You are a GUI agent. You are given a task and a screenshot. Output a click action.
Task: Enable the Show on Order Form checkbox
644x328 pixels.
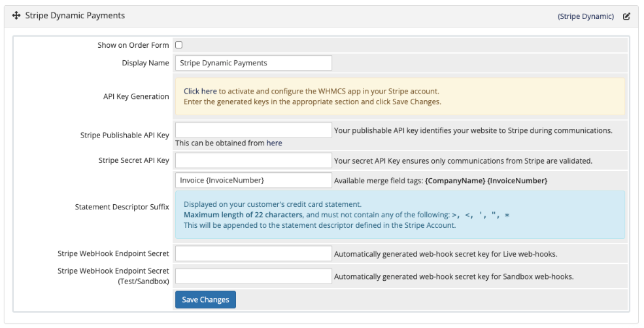coord(178,45)
